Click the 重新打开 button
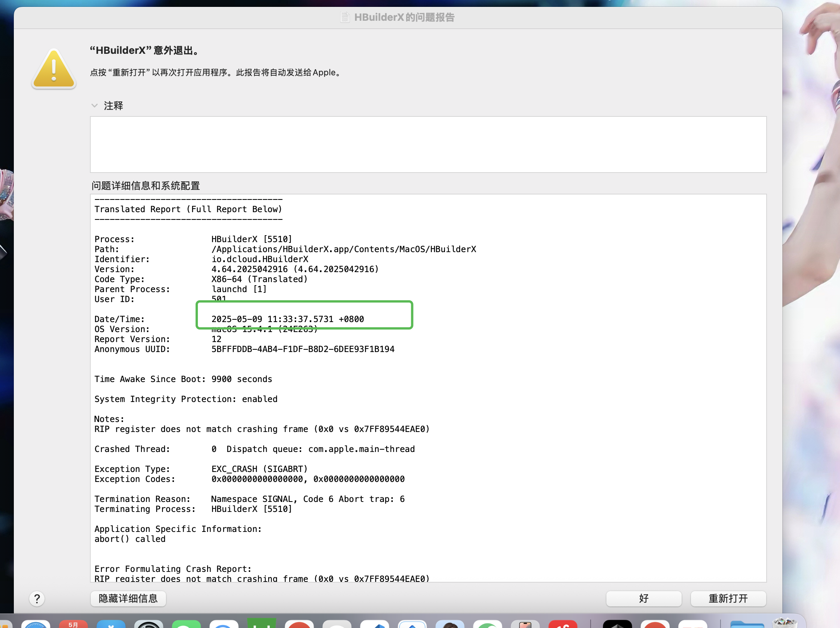Viewport: 840px width, 628px height. click(x=728, y=598)
